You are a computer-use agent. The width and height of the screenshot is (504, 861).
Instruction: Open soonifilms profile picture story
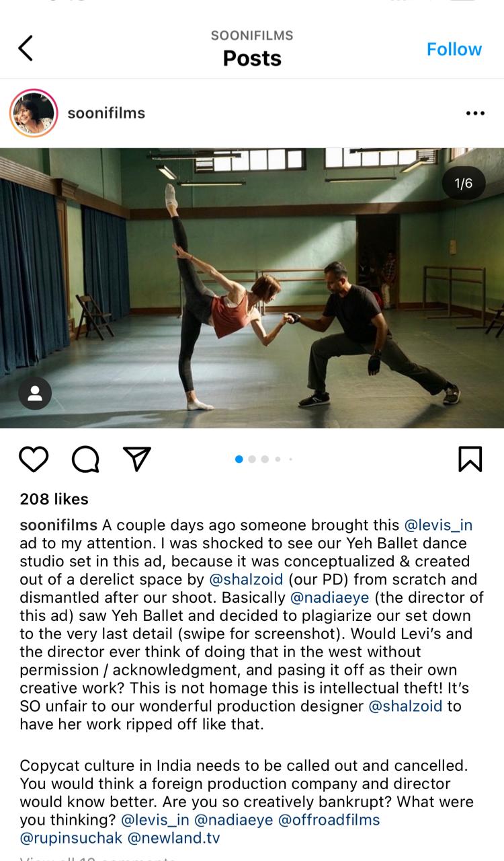tap(34, 113)
